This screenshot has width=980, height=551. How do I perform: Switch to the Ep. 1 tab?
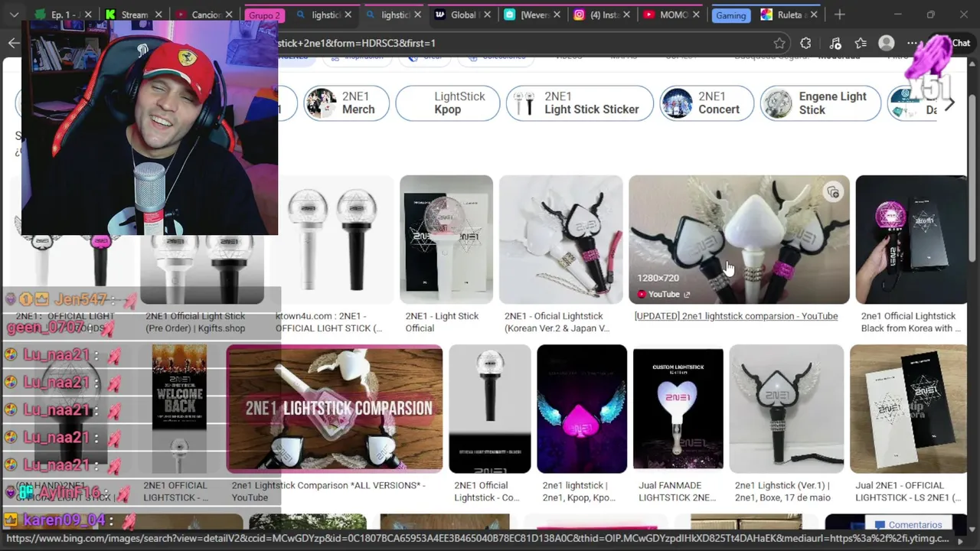tap(63, 15)
